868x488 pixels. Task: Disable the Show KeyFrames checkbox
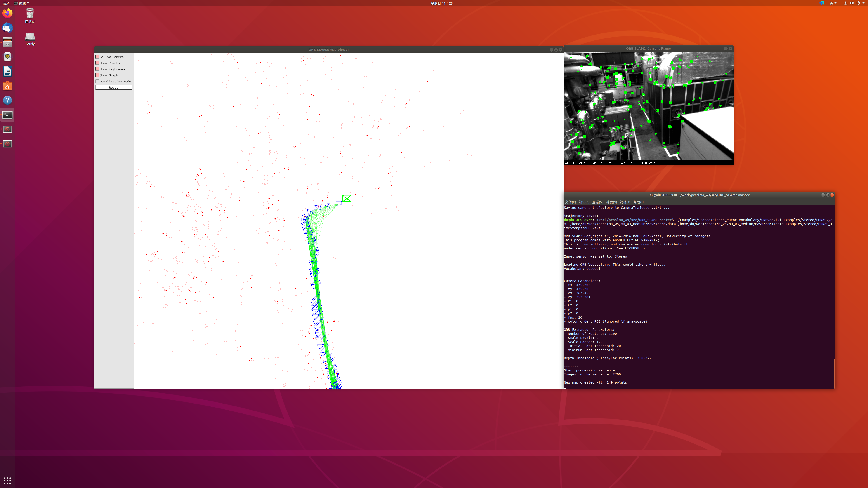(x=97, y=69)
